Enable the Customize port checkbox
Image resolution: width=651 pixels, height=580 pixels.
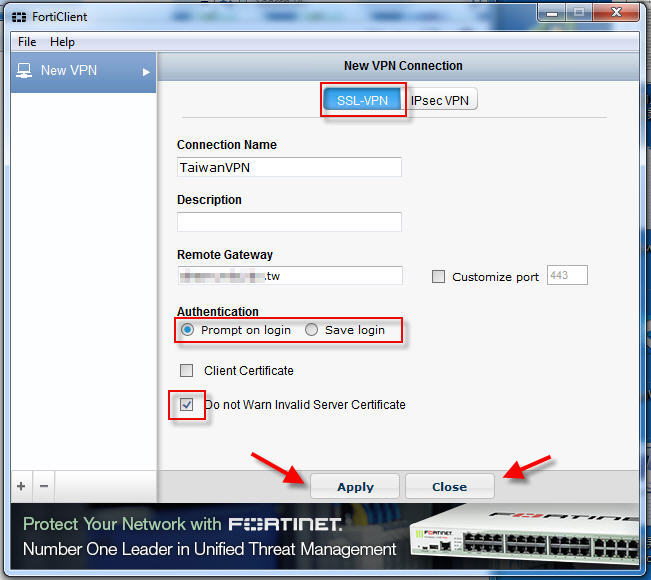pyautogui.click(x=438, y=277)
